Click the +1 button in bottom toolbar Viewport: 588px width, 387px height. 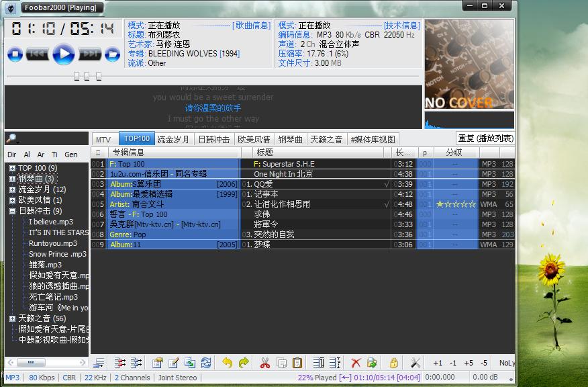(x=437, y=363)
